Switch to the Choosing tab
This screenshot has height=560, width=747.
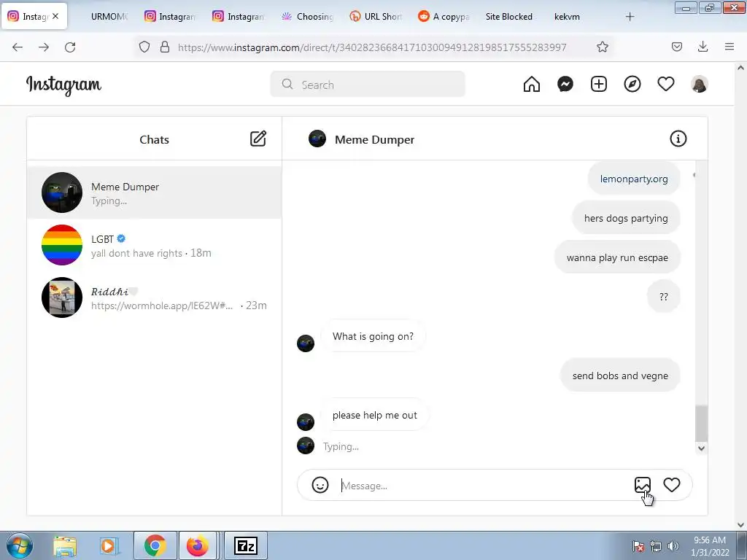coord(308,16)
